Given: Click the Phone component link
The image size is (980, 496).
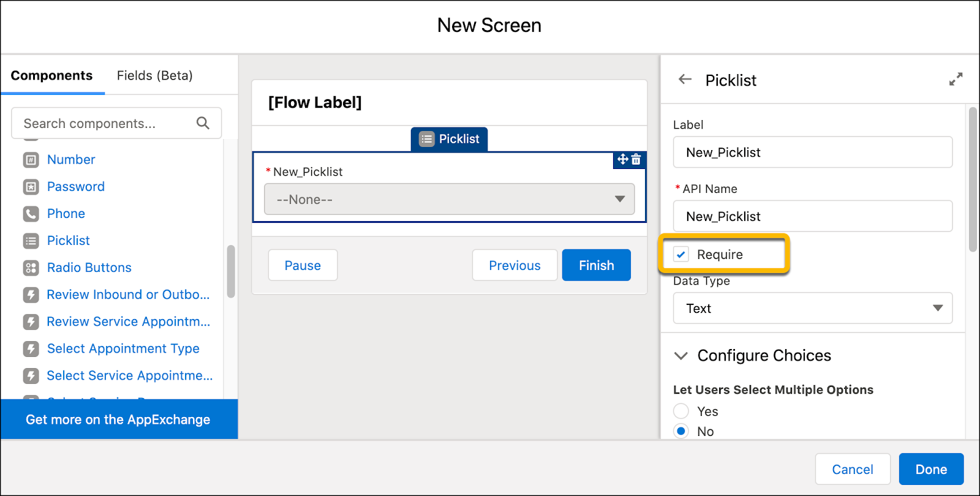Looking at the screenshot, I should point(66,214).
